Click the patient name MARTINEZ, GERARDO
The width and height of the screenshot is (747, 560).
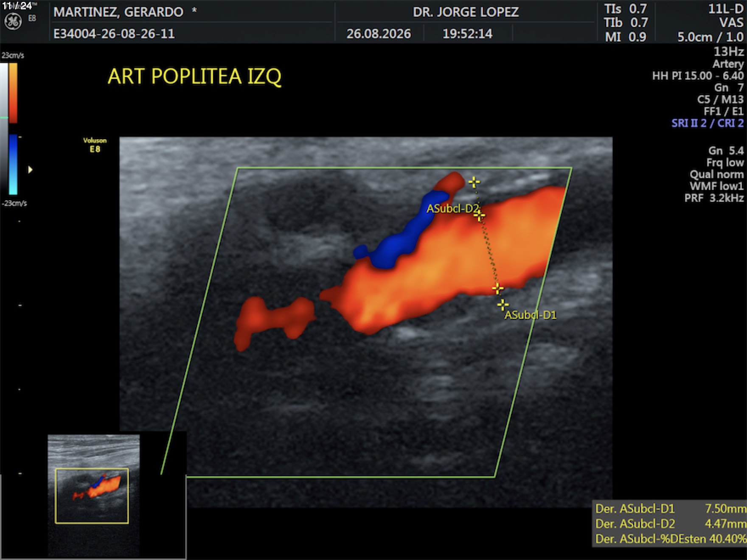tap(118, 12)
